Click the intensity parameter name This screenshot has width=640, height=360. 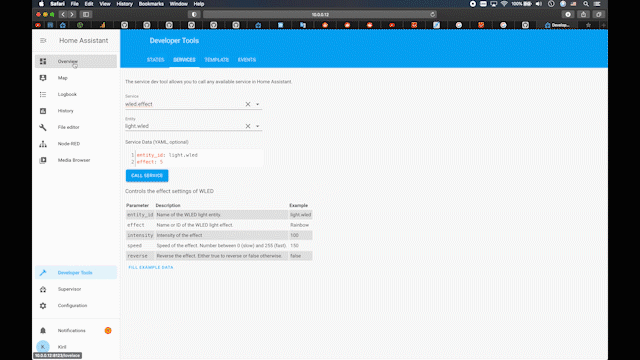click(x=140, y=235)
